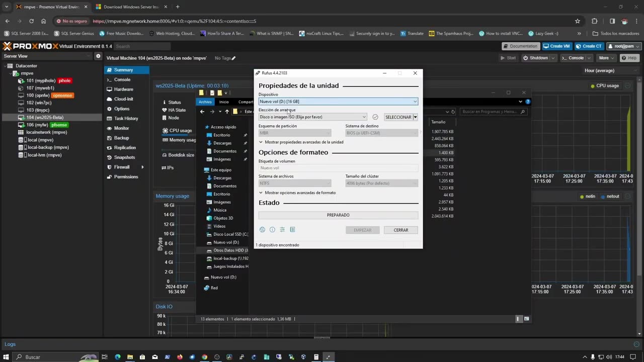644x362 pixels.
Task: Click the Create VM button
Action: [556, 46]
